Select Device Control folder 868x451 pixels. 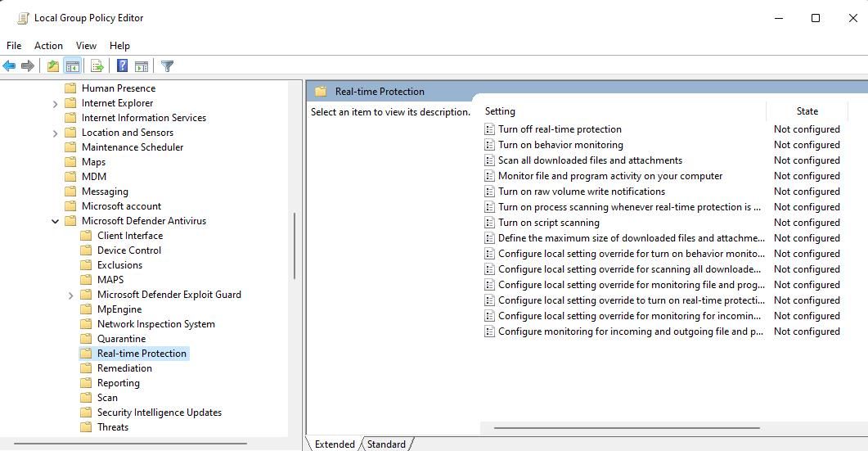pyautogui.click(x=129, y=250)
